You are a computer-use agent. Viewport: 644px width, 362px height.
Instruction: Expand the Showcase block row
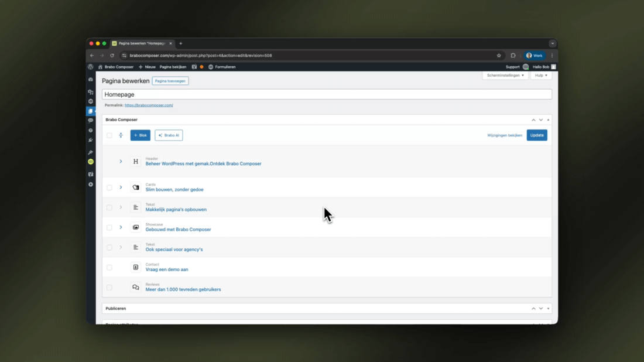pos(121,227)
